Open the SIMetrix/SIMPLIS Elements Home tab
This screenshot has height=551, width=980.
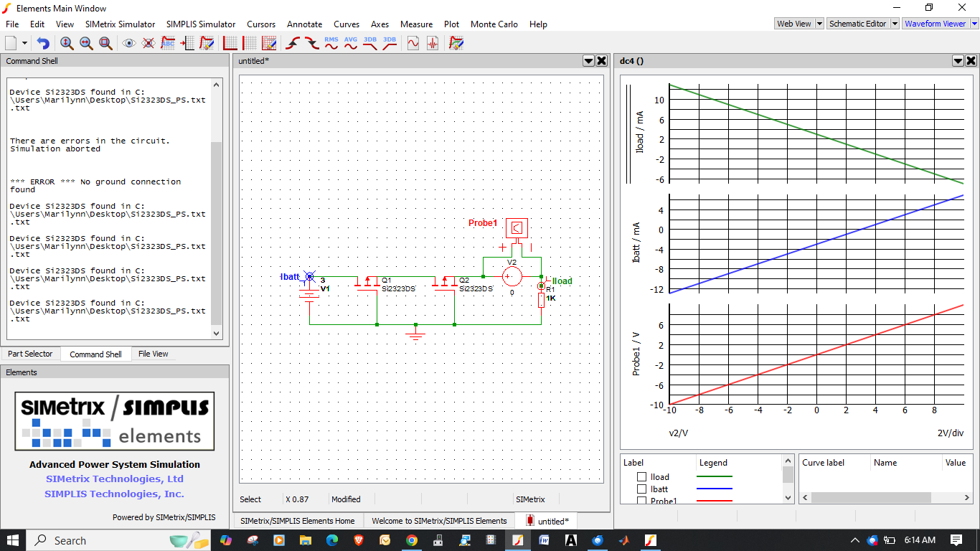[x=298, y=521]
